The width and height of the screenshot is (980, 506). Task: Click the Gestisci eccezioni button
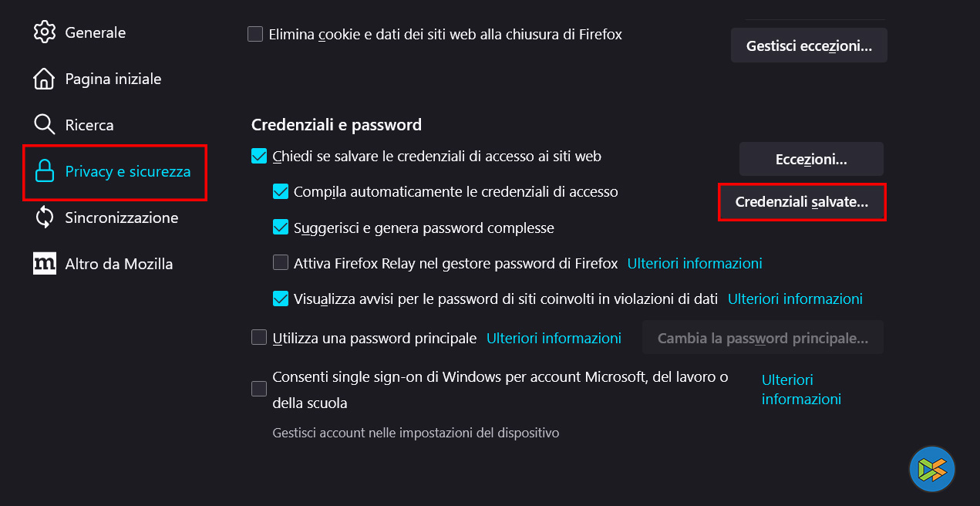coord(809,46)
